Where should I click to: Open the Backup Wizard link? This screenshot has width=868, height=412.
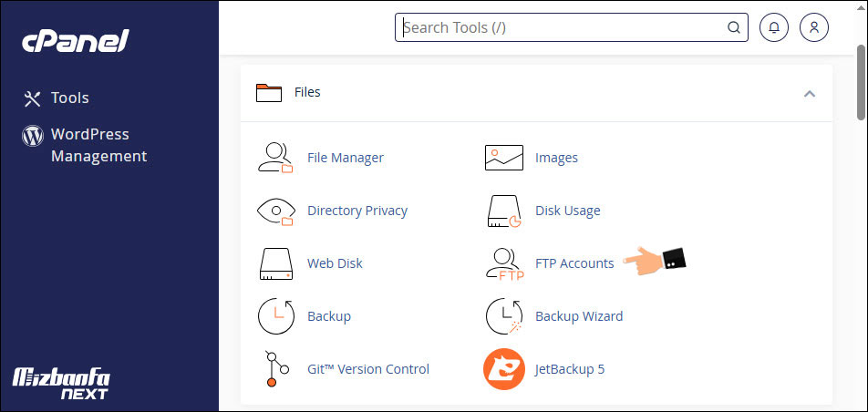click(x=579, y=316)
